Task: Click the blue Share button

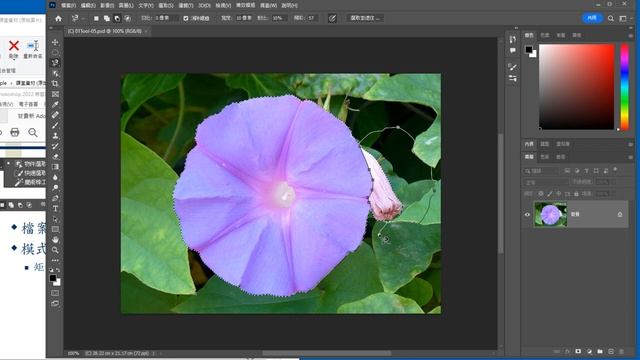Action: (x=592, y=18)
